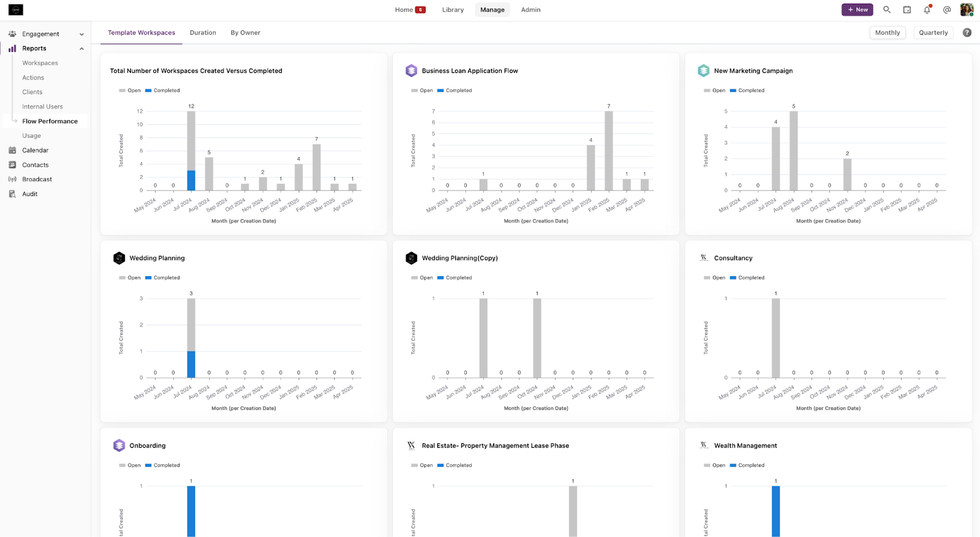Image resolution: width=980 pixels, height=537 pixels.
Task: Click the 'Total Number of Workspaces Created Versus Completed' title
Action: coord(196,71)
